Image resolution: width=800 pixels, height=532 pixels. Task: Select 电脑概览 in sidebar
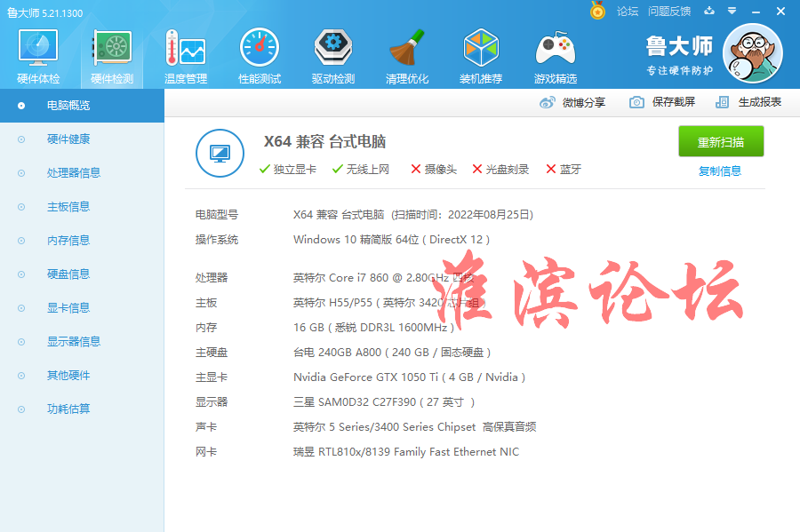point(82,106)
